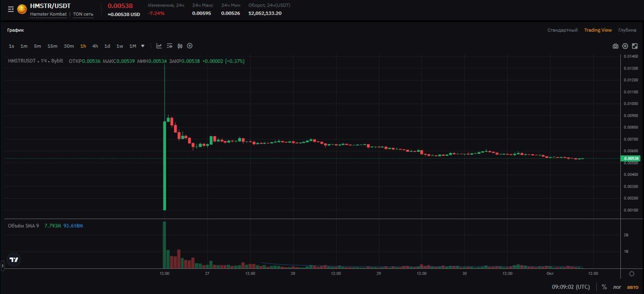Open the HMSTR/USDT pair selector
This screenshot has width=644, height=294.
50,6
